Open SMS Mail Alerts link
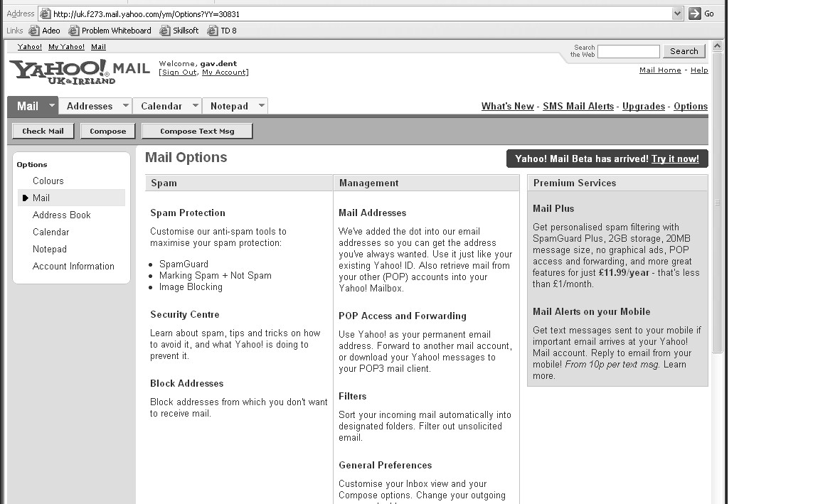Image resolution: width=840 pixels, height=504 pixels. coord(578,106)
